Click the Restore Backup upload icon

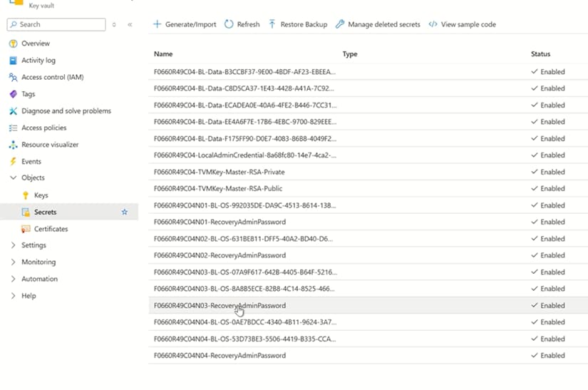(272, 24)
